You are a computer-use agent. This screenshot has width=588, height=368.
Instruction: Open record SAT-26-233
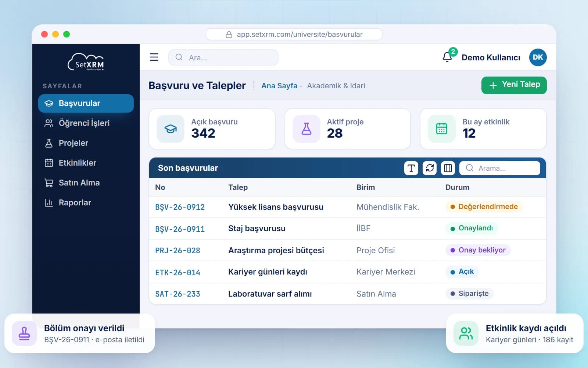178,294
